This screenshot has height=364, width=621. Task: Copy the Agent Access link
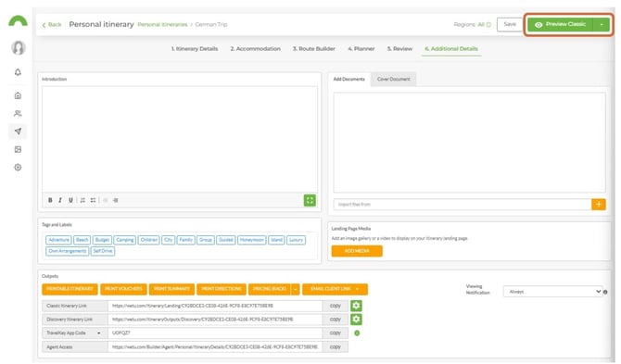coord(336,347)
